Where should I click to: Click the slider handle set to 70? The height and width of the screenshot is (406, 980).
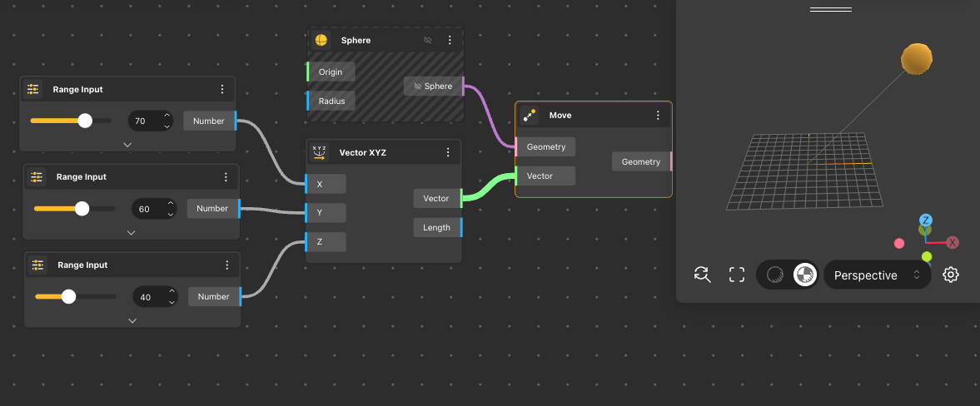pos(85,121)
